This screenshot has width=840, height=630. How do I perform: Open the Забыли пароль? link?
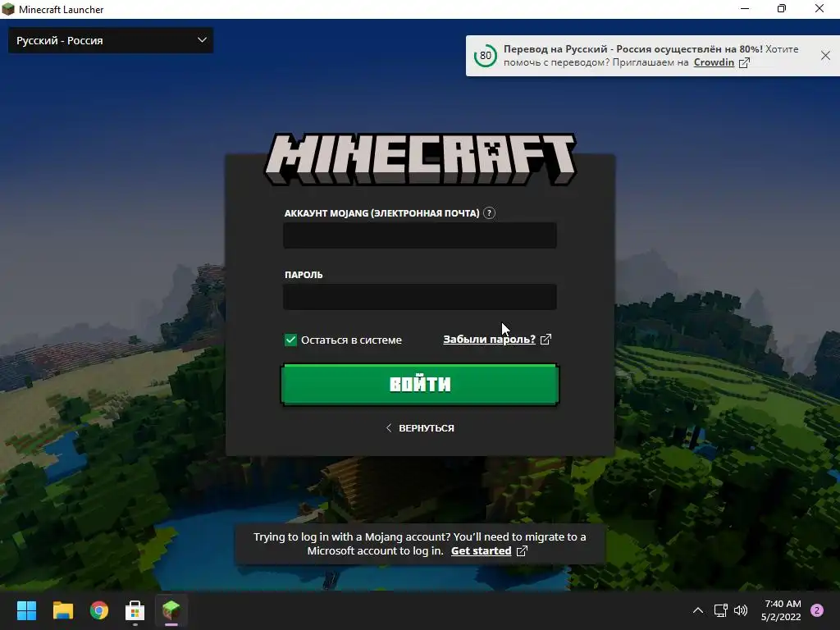point(489,339)
